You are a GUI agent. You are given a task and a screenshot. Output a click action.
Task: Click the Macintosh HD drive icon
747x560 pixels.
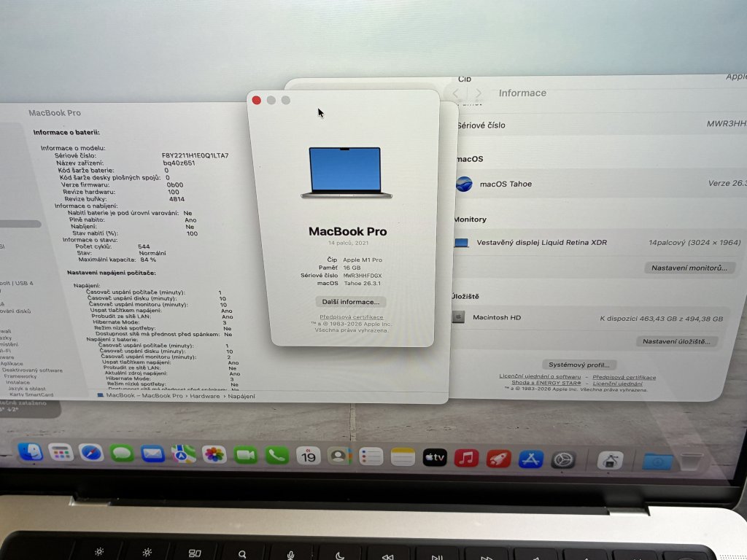point(458,317)
